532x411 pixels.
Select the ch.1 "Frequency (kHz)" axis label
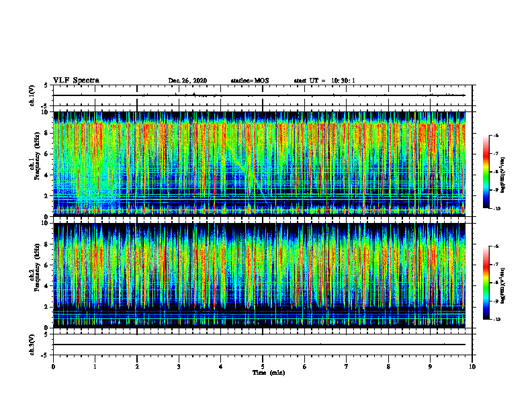[x=37, y=156]
